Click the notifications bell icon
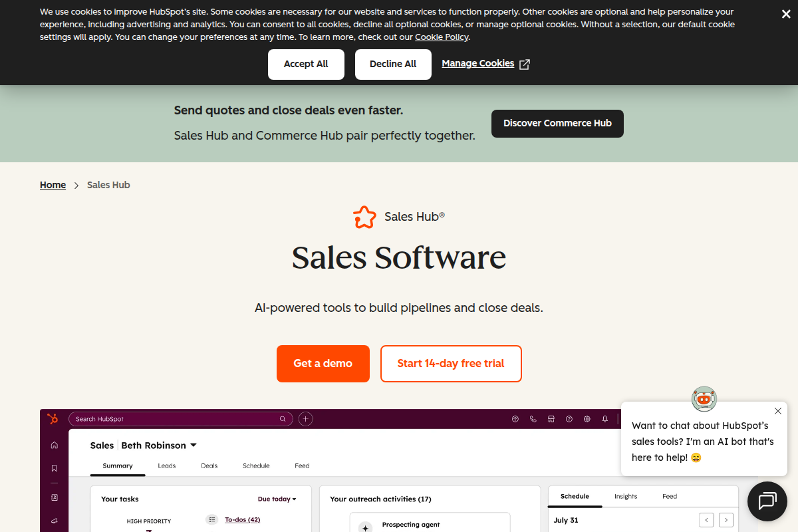The width and height of the screenshot is (798, 532). pos(605,419)
